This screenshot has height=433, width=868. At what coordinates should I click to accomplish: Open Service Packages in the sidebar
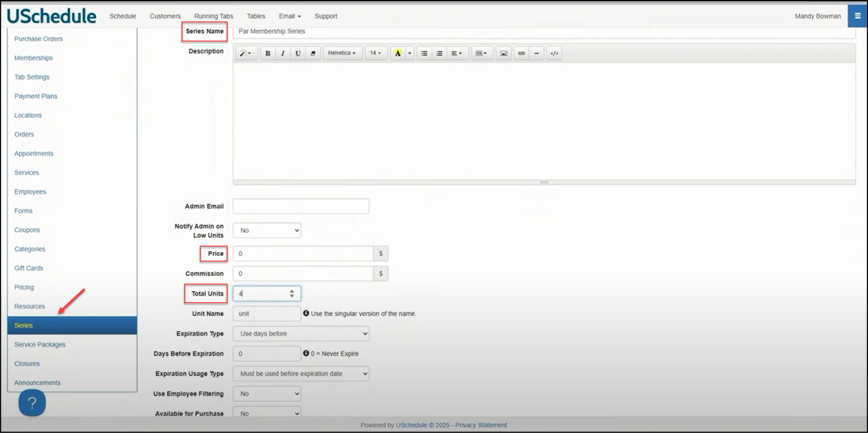40,344
